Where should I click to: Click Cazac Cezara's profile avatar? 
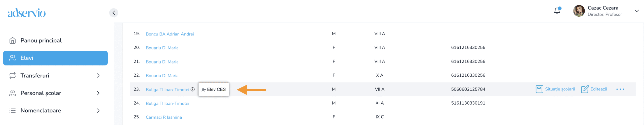click(579, 11)
